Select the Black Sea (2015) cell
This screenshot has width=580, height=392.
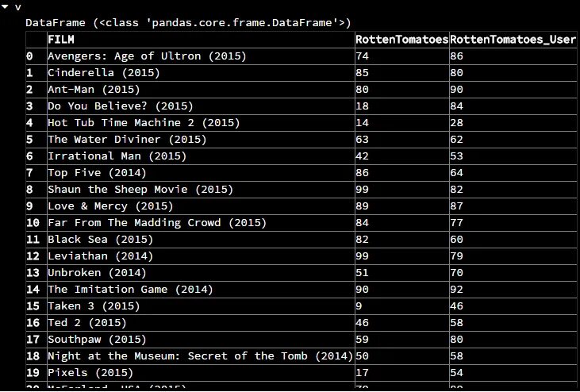[201, 240]
